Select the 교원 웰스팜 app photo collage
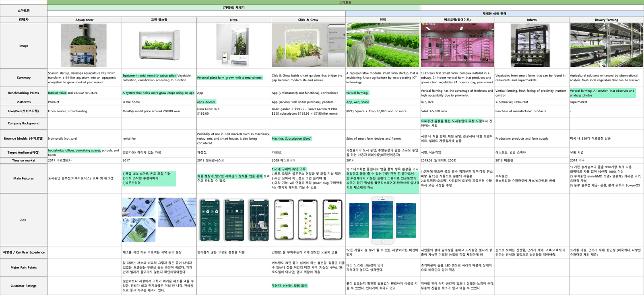Screen dimensions: 644x295 tap(159, 220)
